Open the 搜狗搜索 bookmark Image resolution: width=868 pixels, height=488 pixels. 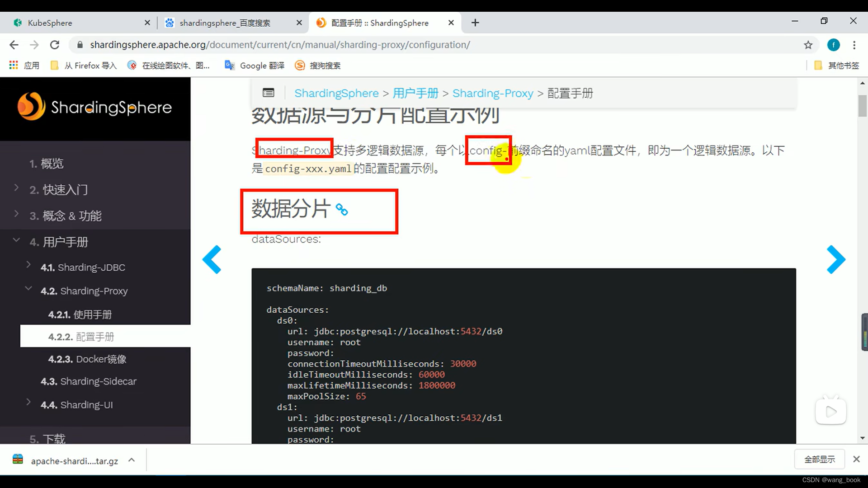(318, 66)
